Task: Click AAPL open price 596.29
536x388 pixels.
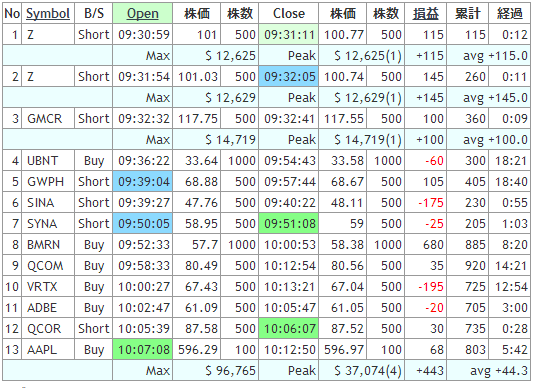Action: point(197,350)
